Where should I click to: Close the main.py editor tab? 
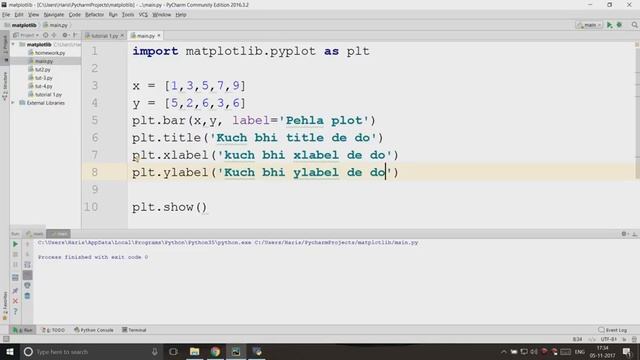click(x=159, y=36)
